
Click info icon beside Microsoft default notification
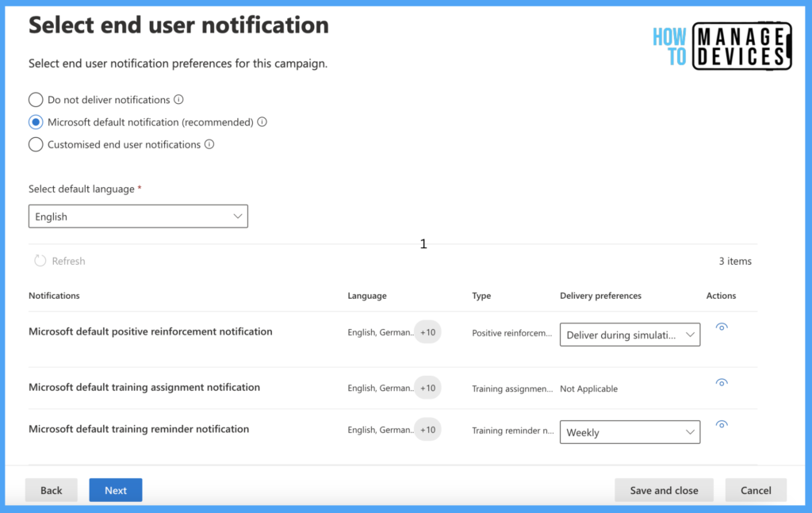pos(262,122)
